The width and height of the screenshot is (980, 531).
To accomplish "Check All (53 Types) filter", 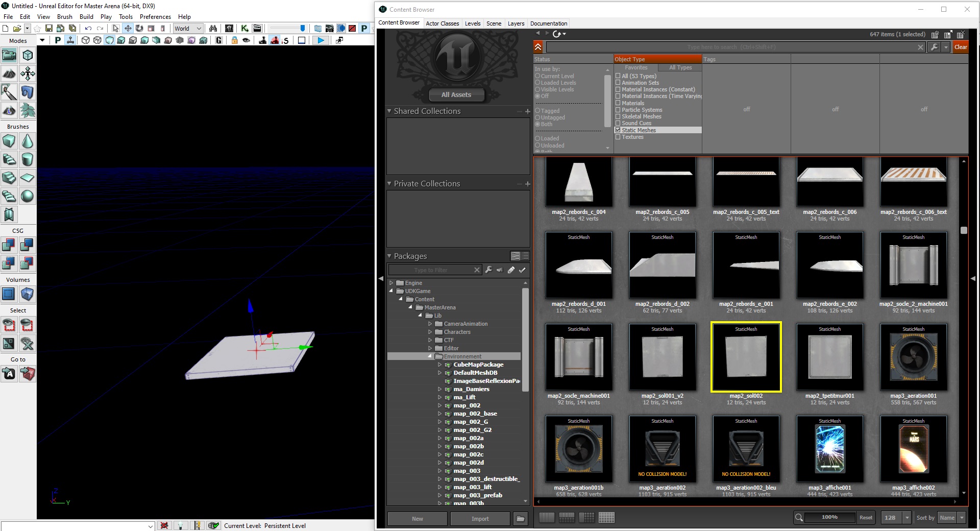I will 618,76.
